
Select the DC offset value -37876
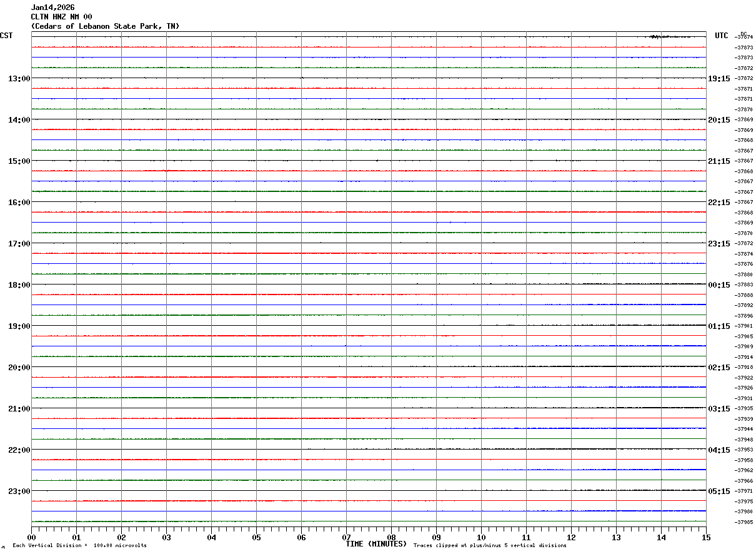[x=744, y=264]
